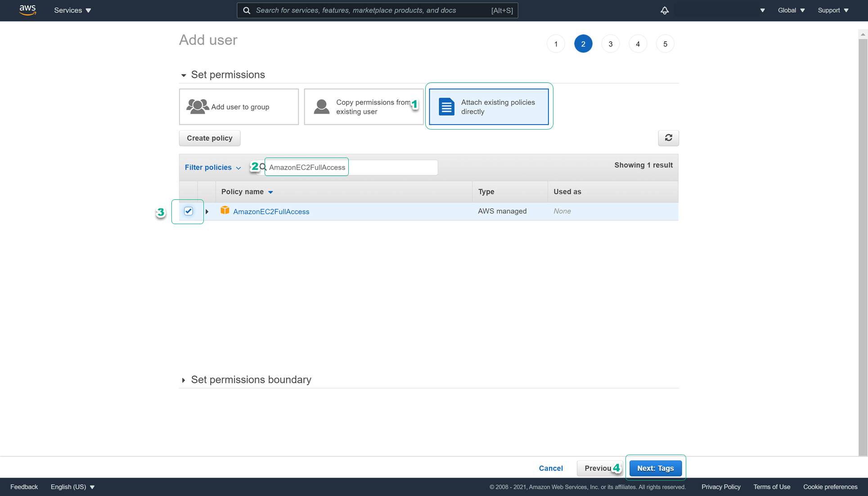Click the group people icon
This screenshot has width=868, height=496.
[198, 106]
